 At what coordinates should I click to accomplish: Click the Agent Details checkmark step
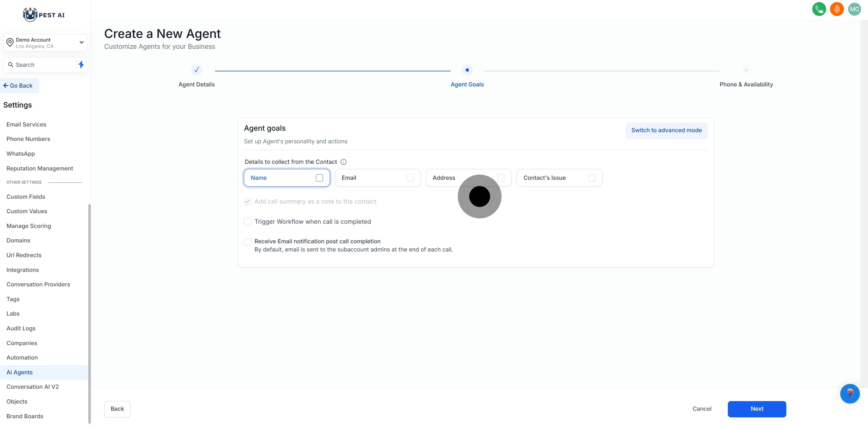(197, 70)
